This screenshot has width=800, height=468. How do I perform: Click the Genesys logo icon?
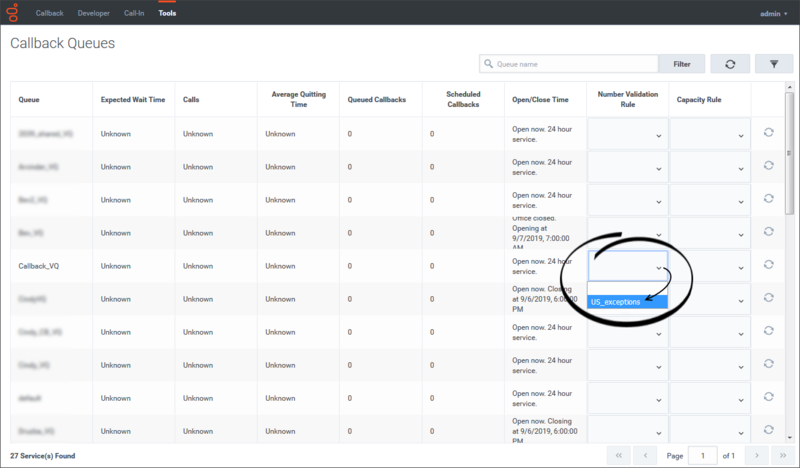click(14, 13)
